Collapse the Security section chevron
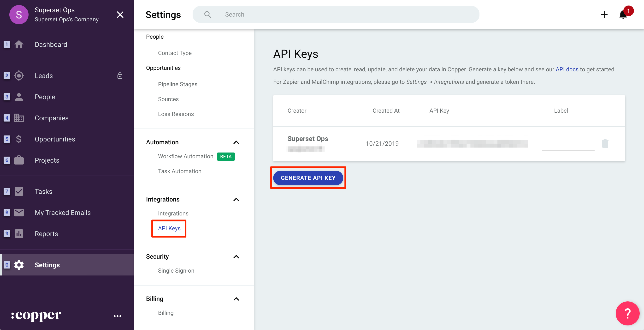Screen dimensions: 644x330 [236, 257]
